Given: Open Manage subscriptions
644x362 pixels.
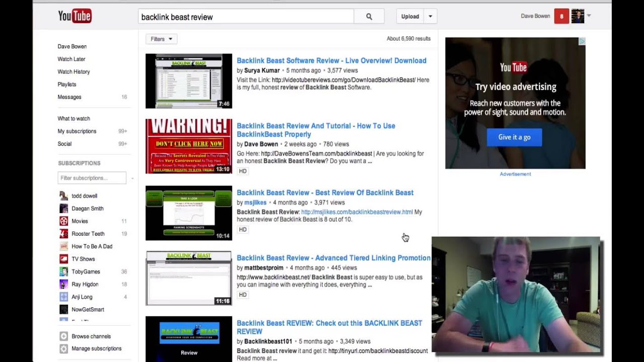Looking at the screenshot, I should (97, 348).
